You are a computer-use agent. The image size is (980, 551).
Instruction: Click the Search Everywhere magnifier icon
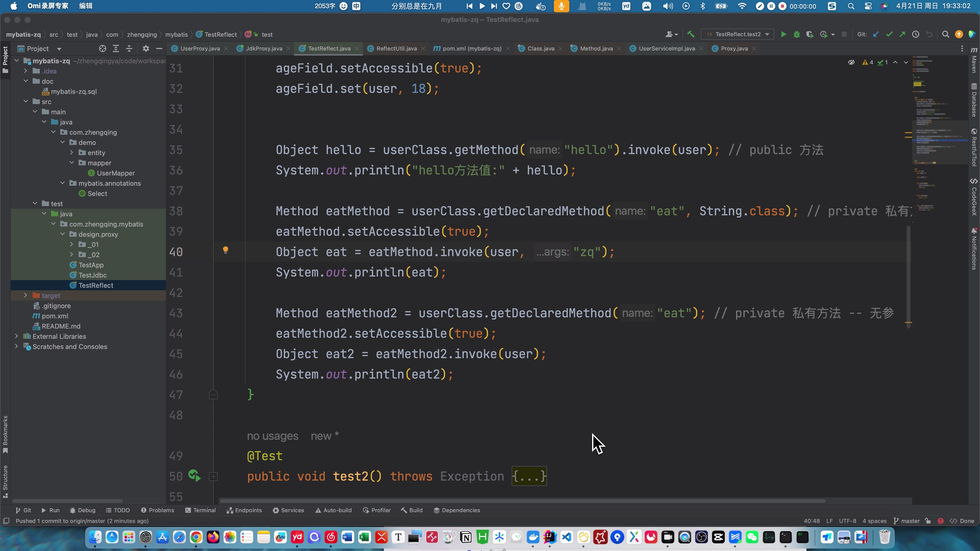pyautogui.click(x=945, y=34)
